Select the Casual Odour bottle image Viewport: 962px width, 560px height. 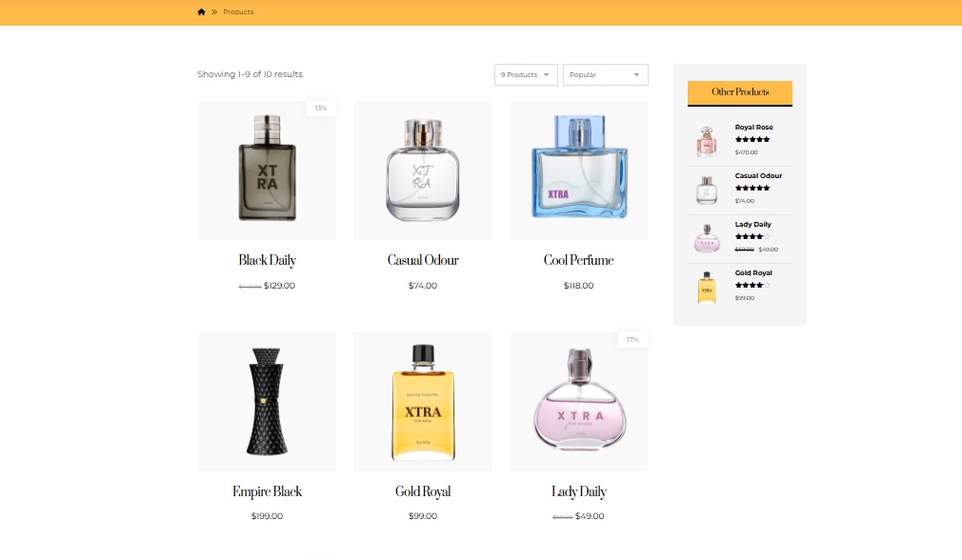pos(423,170)
